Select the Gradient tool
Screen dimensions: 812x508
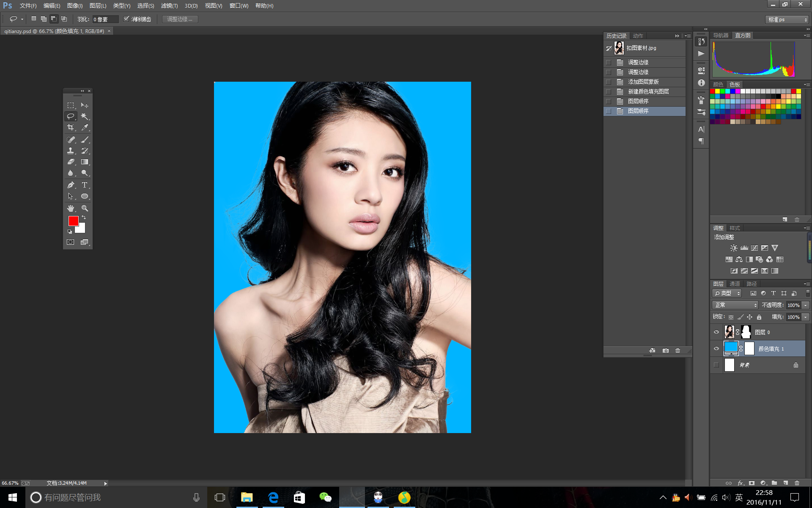point(85,162)
